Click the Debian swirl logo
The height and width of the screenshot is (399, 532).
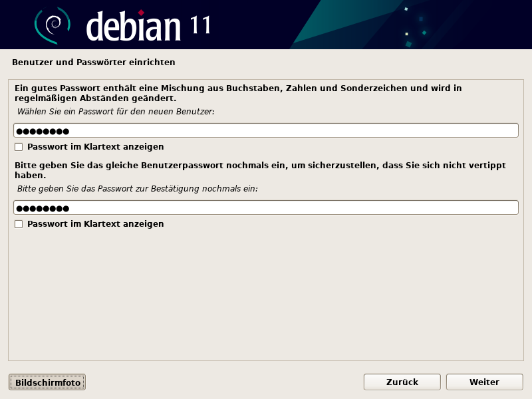point(53,25)
